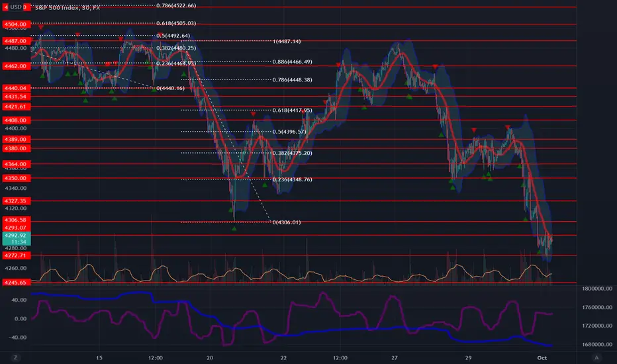Click the 15 date label on time axis
The image size is (617, 364).
[99, 357]
